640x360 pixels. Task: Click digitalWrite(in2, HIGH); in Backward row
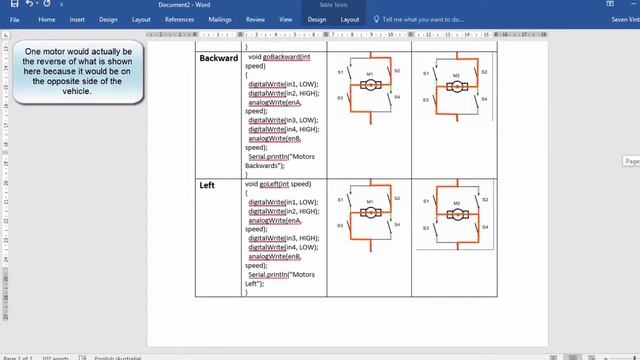point(284,93)
